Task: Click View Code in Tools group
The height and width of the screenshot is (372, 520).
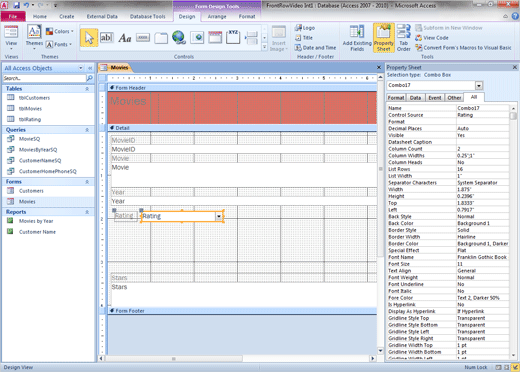Action: [x=432, y=38]
